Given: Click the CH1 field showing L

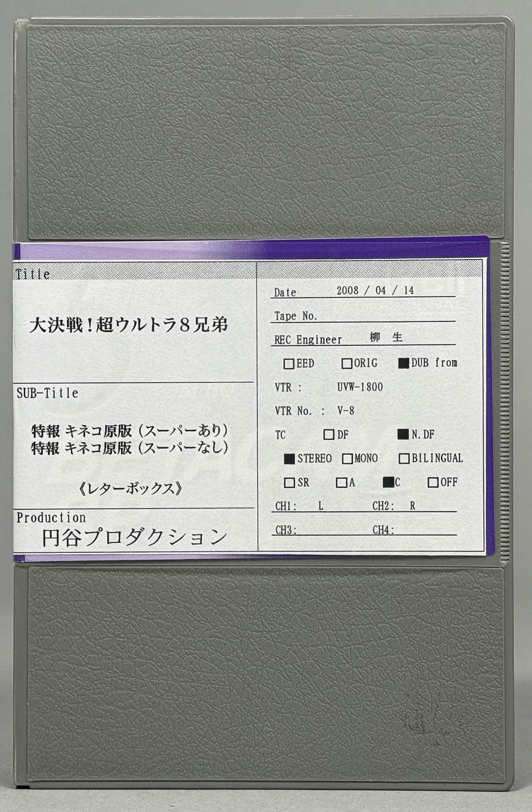Looking at the screenshot, I should (321, 506).
